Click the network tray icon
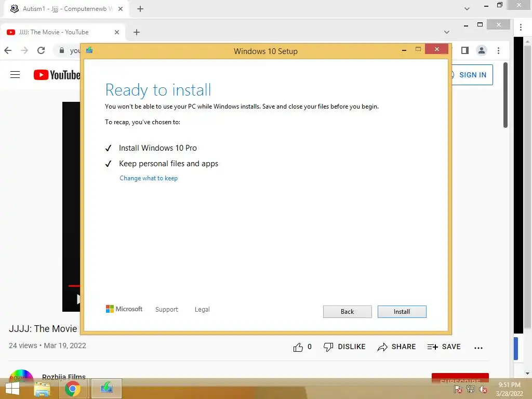This screenshot has width=532, height=399. point(471,389)
